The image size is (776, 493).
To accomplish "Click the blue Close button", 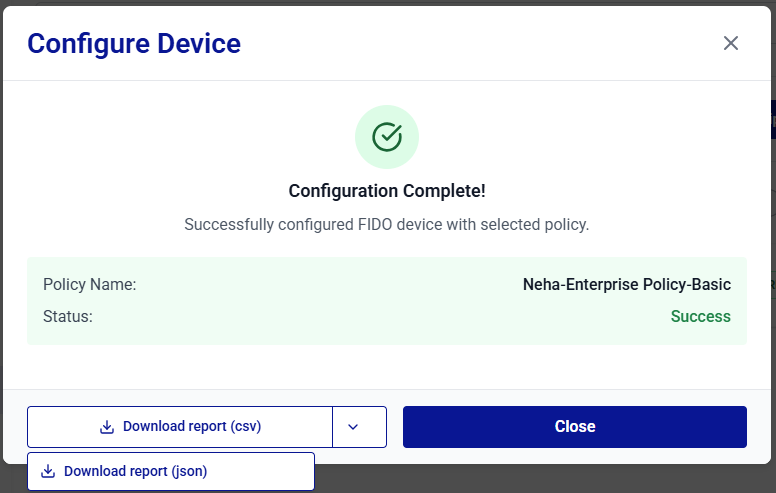I will click(575, 427).
